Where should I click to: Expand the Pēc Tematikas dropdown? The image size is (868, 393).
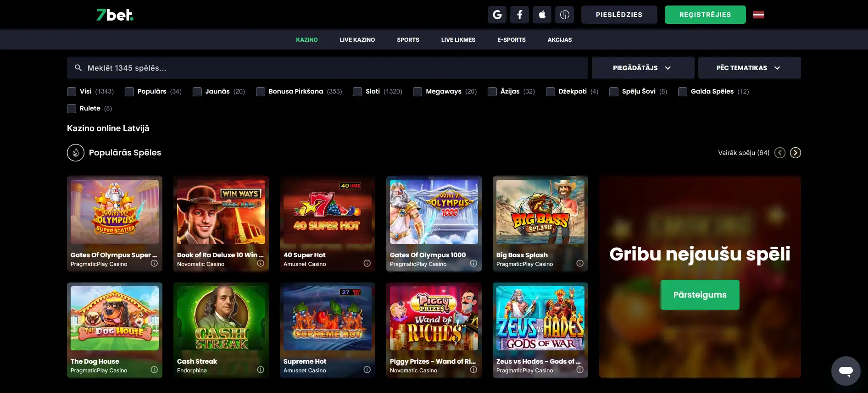749,68
